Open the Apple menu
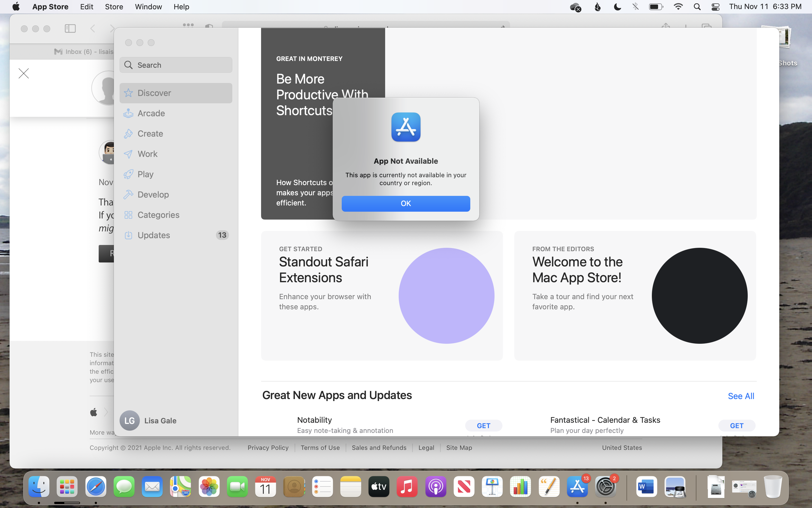The width and height of the screenshot is (812, 508). tap(16, 7)
